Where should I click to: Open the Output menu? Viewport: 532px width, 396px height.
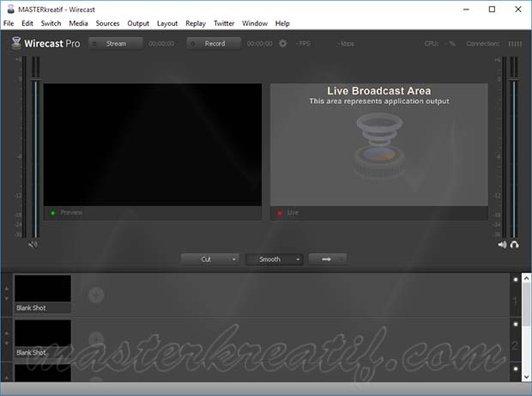click(x=138, y=23)
